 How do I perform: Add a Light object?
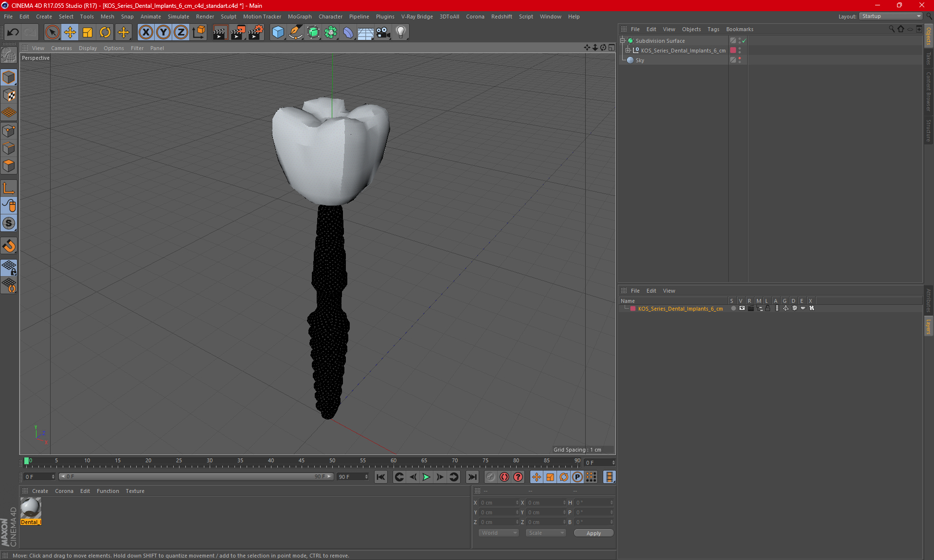(401, 33)
